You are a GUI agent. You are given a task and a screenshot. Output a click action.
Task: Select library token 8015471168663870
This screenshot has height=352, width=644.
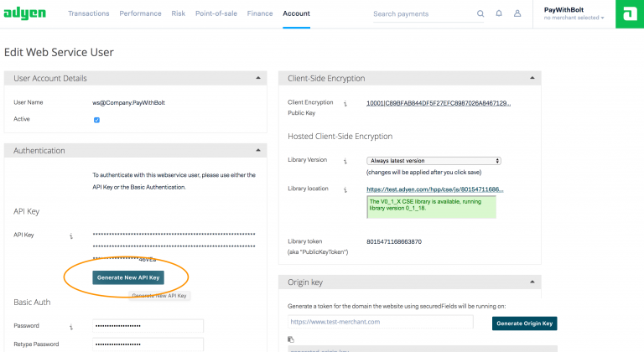pos(394,241)
